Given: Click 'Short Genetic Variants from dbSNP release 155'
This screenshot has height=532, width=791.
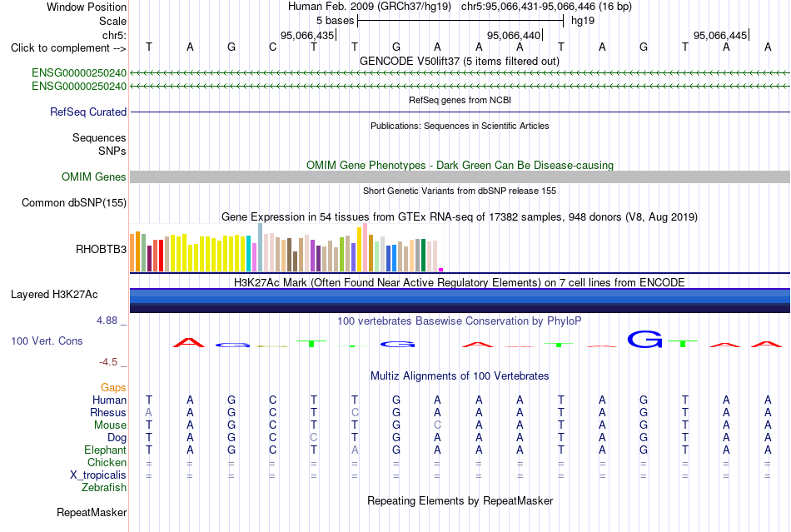Looking at the screenshot, I should [460, 191].
